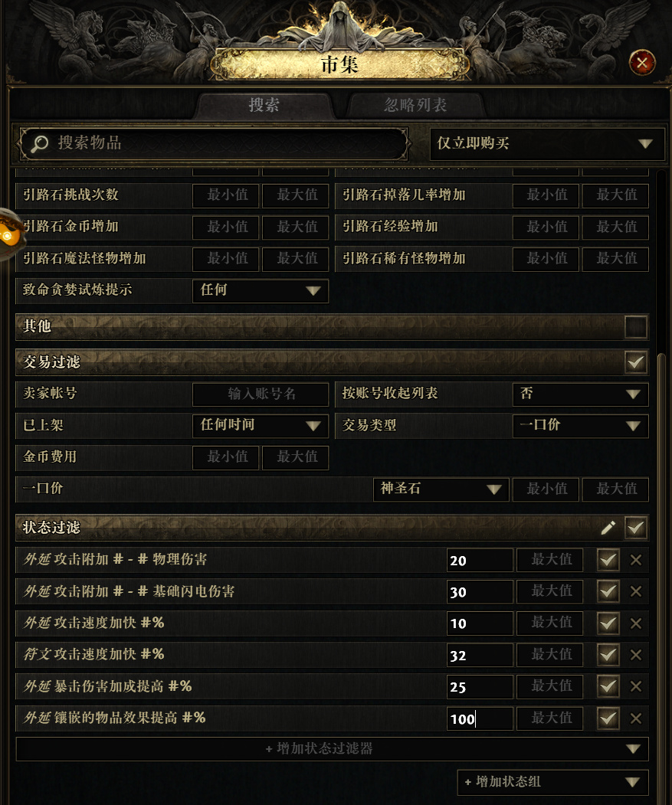This screenshot has width=672, height=805.
Task: Remove the 镶嵌的物品效果提高 filter with X
Action: (x=635, y=718)
